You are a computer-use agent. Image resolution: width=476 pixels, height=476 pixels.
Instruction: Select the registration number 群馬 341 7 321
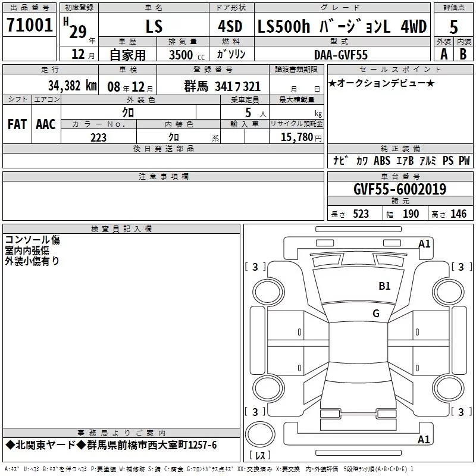click(222, 86)
